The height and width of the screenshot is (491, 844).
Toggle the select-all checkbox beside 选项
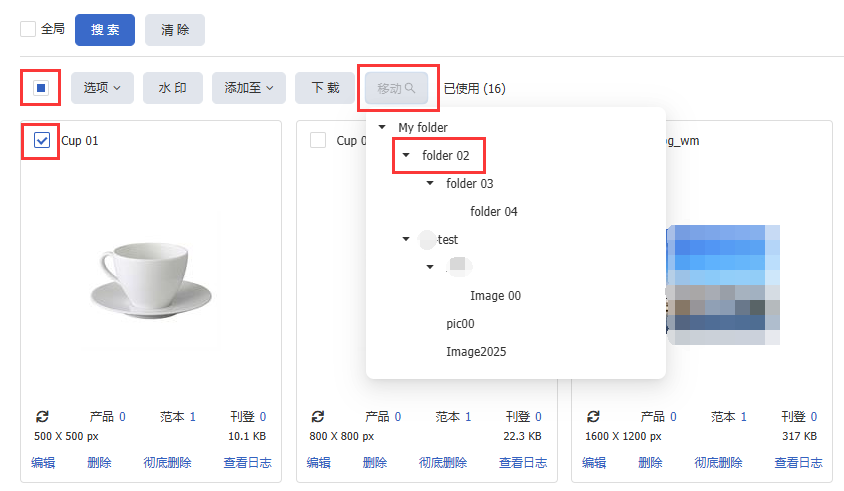pos(41,88)
